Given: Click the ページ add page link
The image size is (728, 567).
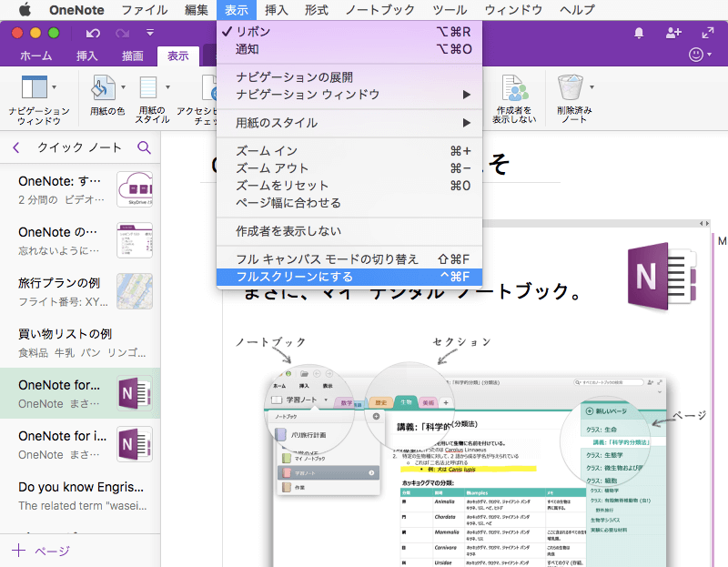Looking at the screenshot, I should 52,551.
